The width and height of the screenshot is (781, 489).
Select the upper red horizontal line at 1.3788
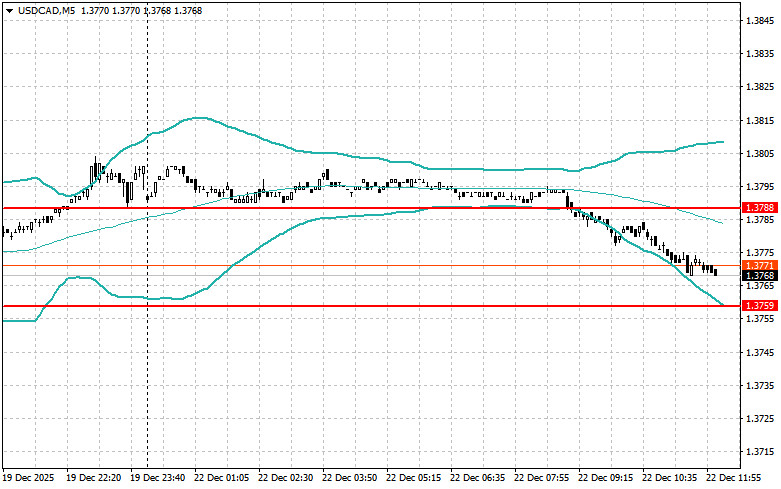coord(372,208)
